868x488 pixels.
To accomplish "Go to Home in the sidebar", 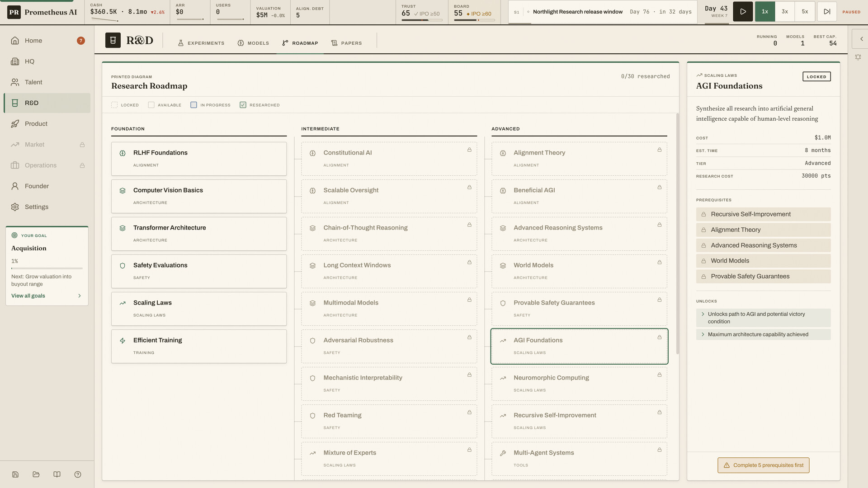I will (x=47, y=41).
